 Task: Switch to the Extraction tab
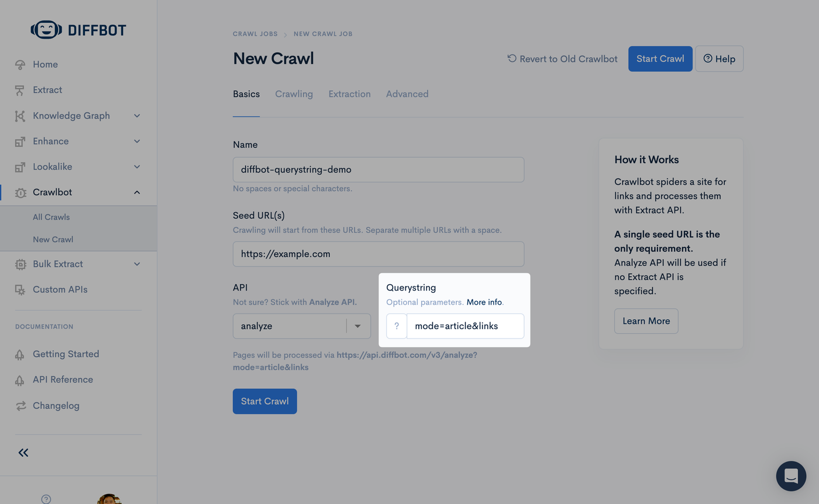[x=349, y=94]
